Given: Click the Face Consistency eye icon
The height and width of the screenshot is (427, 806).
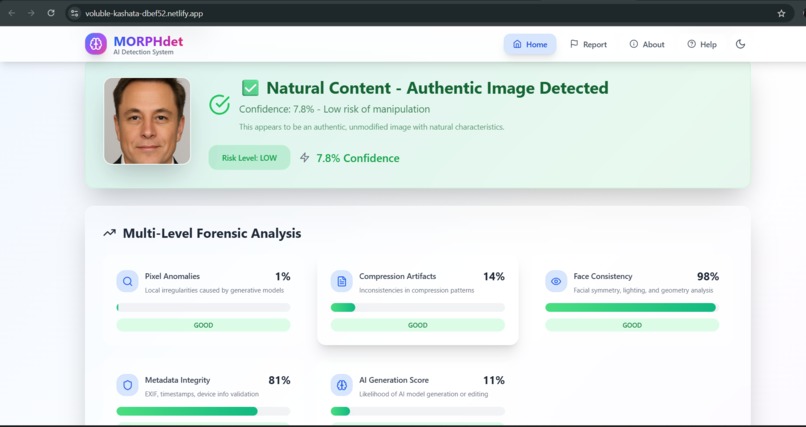Looking at the screenshot, I should click(x=556, y=282).
